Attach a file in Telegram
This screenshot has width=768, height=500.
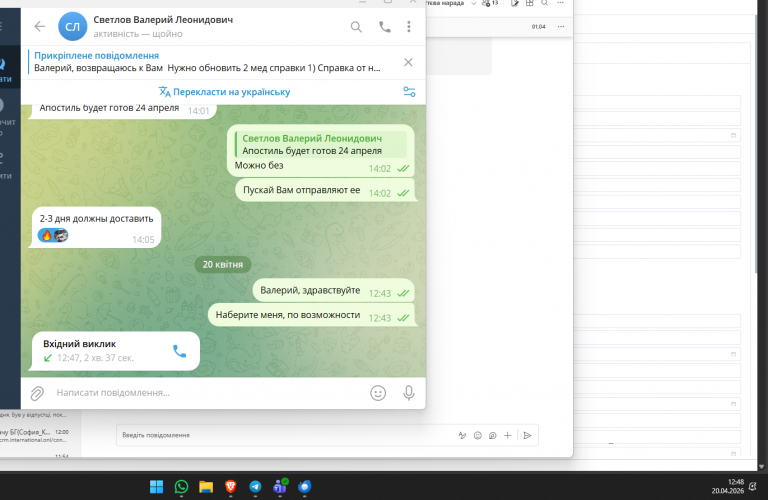[37, 393]
